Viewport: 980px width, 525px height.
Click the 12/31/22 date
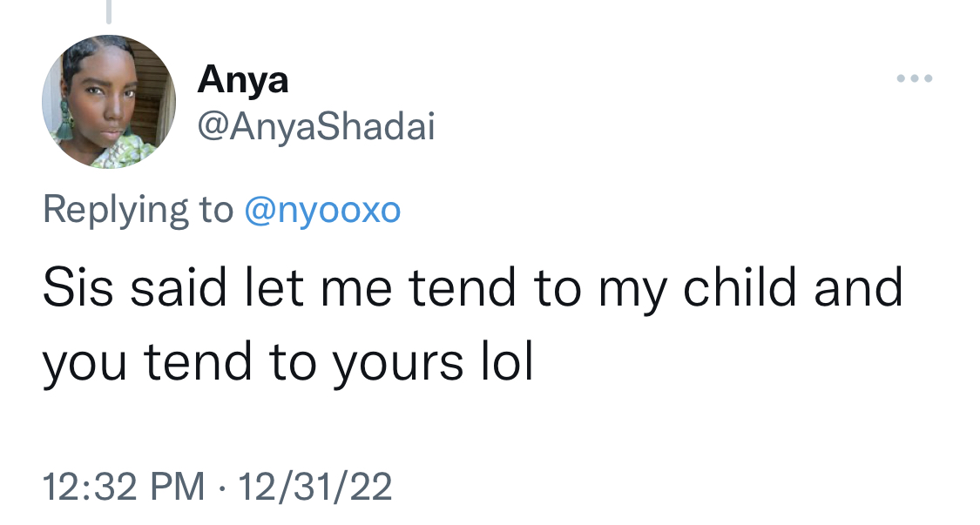pyautogui.click(x=314, y=486)
